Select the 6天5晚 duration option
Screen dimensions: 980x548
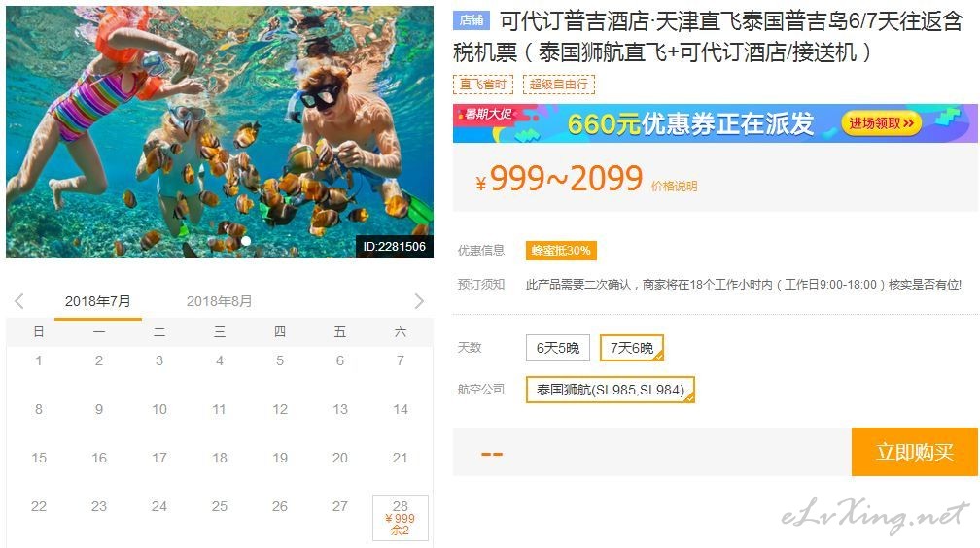[557, 348]
